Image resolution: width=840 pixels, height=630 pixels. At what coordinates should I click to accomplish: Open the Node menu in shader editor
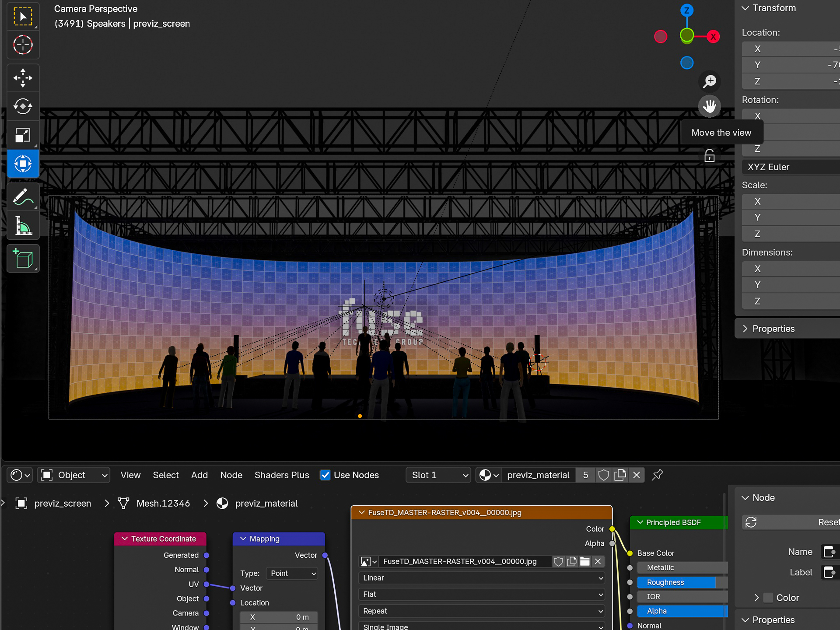[x=231, y=475]
